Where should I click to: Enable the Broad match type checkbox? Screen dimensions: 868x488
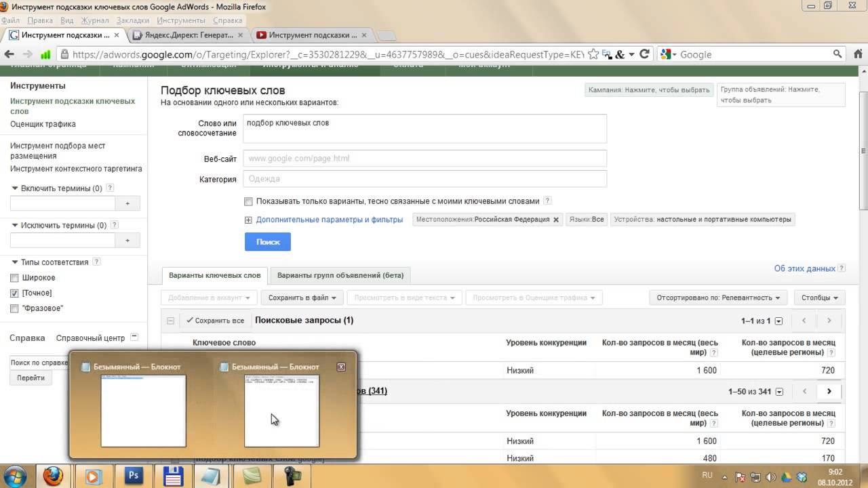click(x=14, y=278)
